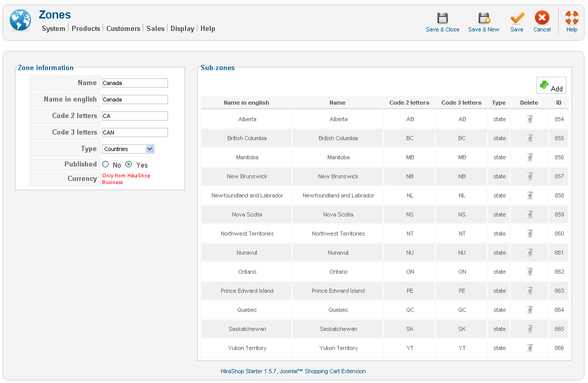
Task: Remove Quebec using its delete icon
Action: click(x=529, y=310)
